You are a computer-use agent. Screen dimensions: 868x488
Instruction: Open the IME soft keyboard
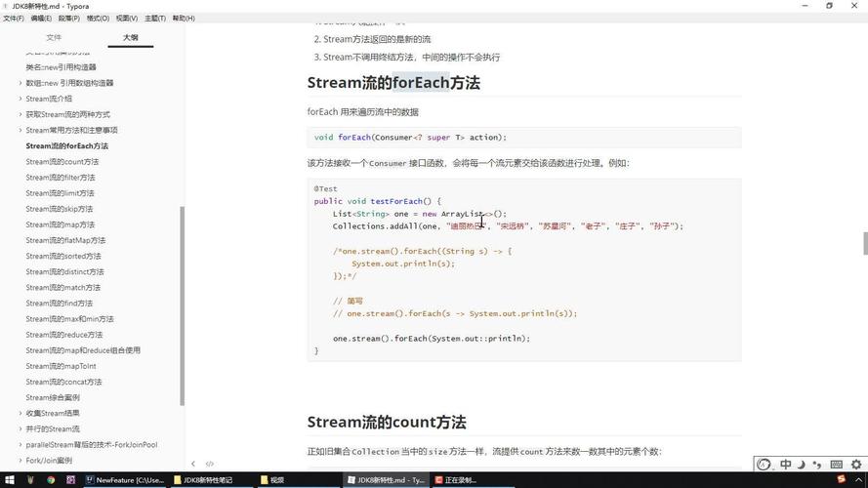837,465
